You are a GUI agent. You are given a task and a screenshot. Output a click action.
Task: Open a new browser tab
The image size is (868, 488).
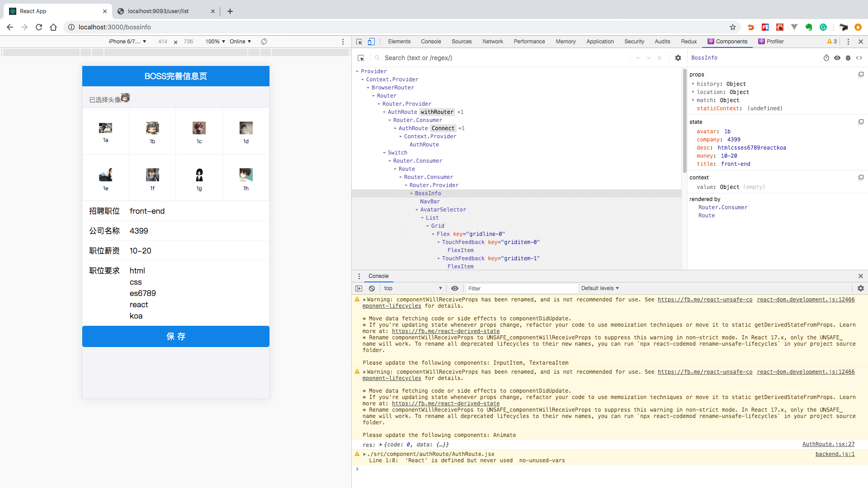click(230, 11)
